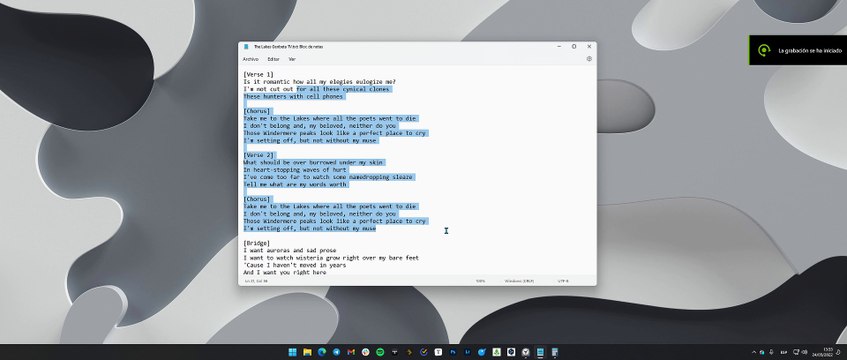This screenshot has height=360, width=847.
Task: Click the Notepad icon in the title bar
Action: (x=246, y=46)
